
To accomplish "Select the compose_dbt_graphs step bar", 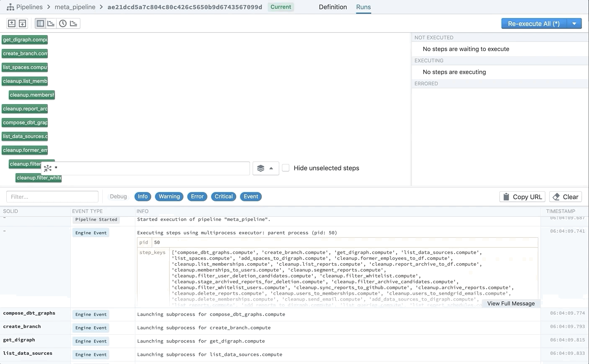I will coord(25,123).
